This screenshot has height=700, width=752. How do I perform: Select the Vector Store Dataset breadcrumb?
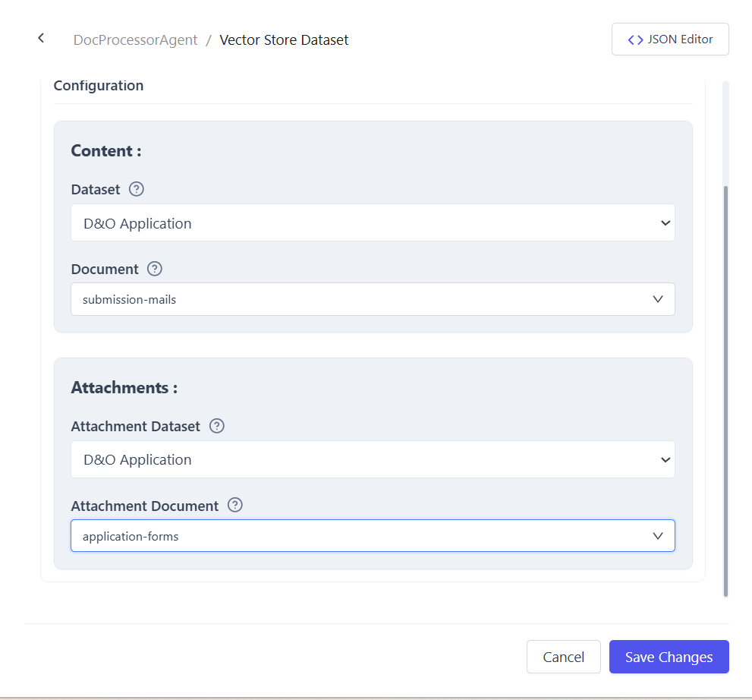click(284, 40)
